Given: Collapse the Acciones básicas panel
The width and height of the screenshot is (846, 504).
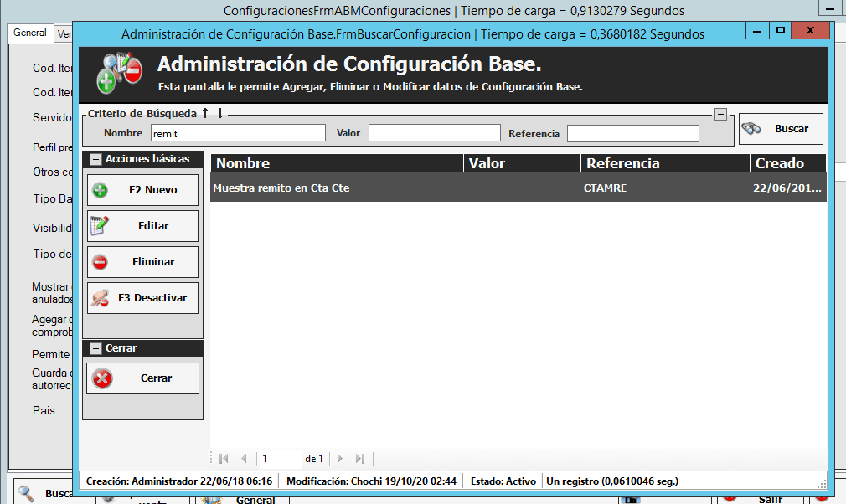Looking at the screenshot, I should tap(96, 159).
